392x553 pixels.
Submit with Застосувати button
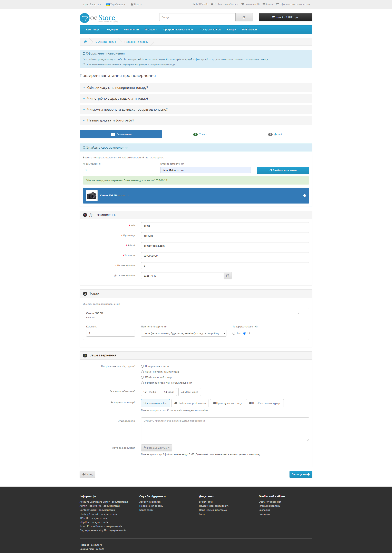301,474
